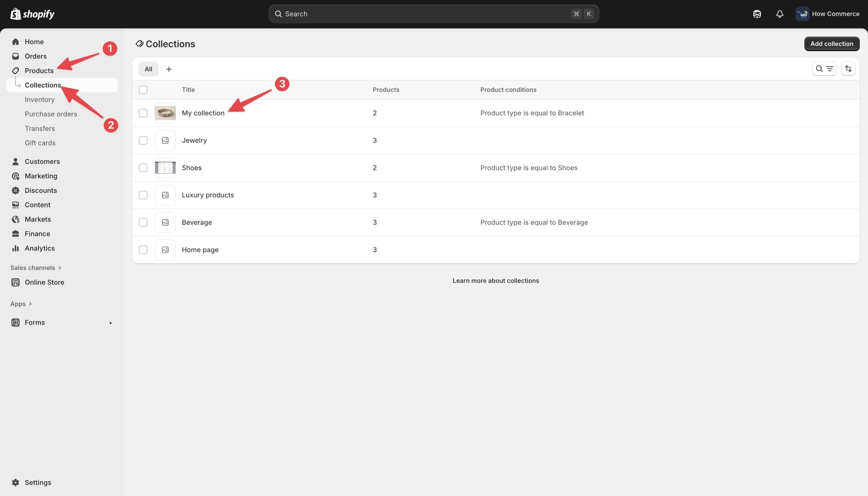
Task: Open search and filter for collections
Action: coord(824,69)
